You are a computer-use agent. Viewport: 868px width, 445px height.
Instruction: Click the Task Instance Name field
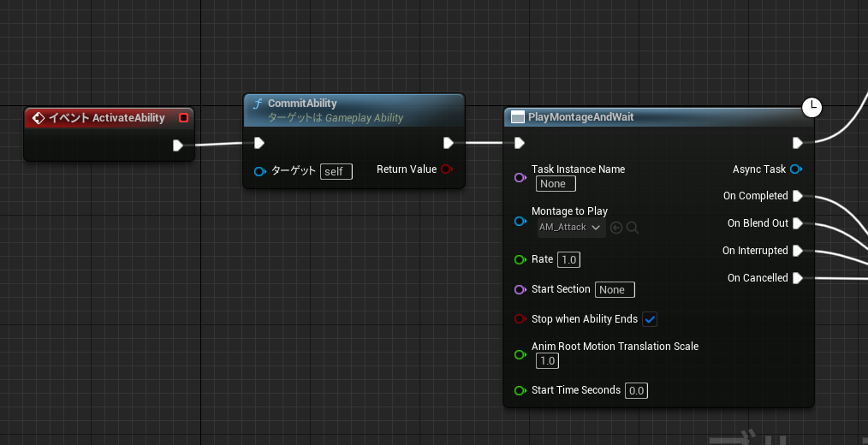click(556, 184)
